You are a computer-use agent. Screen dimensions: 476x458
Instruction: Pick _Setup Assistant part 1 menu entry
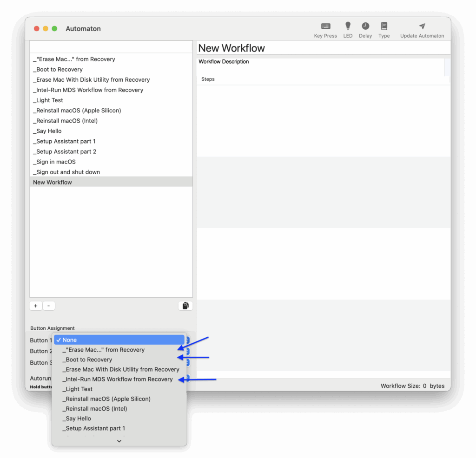click(x=119, y=428)
